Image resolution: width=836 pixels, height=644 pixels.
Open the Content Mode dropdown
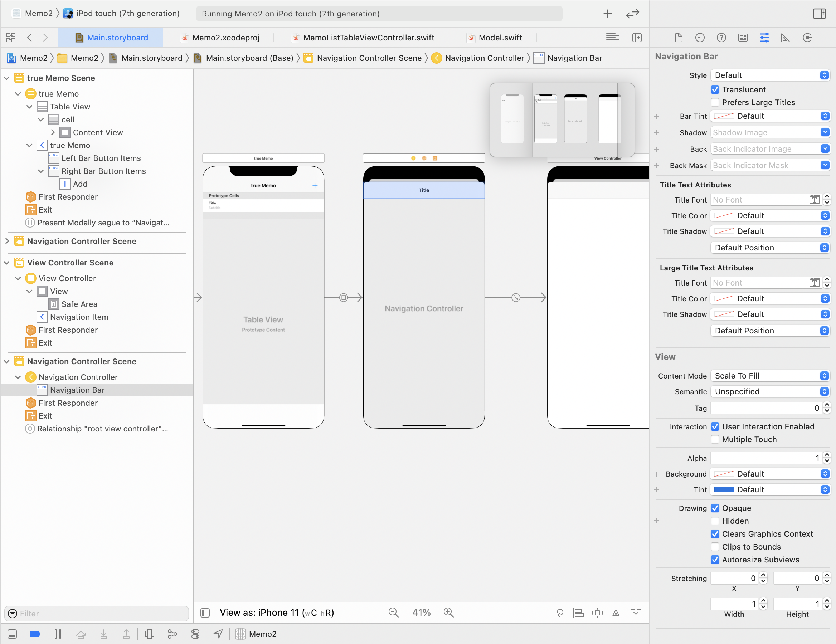click(769, 376)
